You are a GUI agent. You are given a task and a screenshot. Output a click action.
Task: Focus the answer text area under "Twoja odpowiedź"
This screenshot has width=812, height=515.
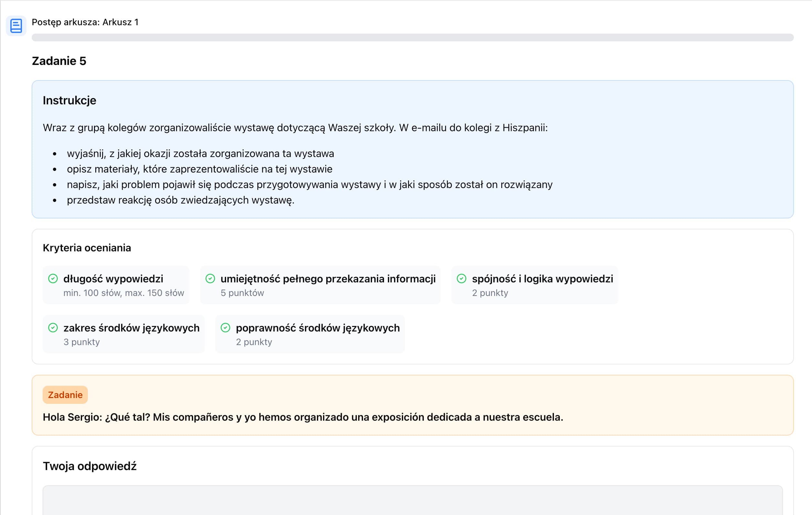click(x=412, y=501)
